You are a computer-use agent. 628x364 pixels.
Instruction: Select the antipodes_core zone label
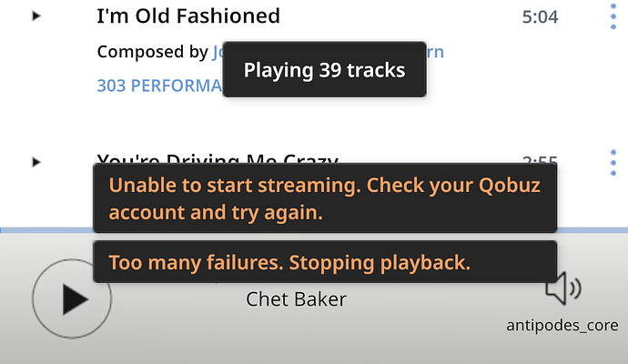[x=562, y=325]
